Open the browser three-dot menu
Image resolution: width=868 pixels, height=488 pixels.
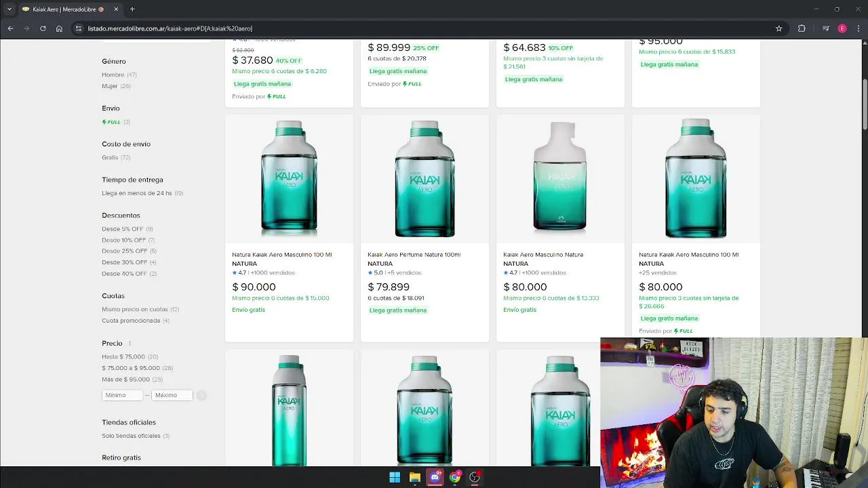tap(858, 28)
